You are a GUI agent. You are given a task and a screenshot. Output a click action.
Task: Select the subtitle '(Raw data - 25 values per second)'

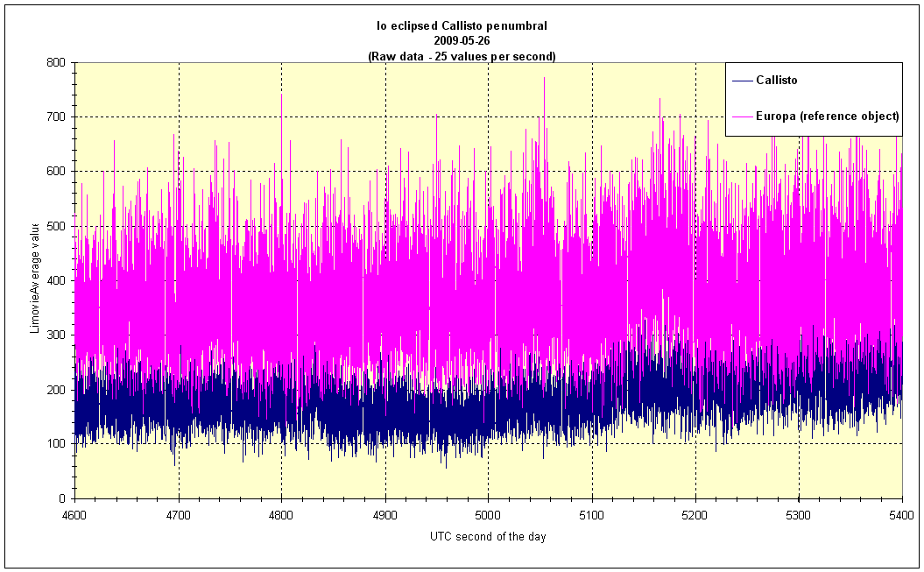point(462,57)
